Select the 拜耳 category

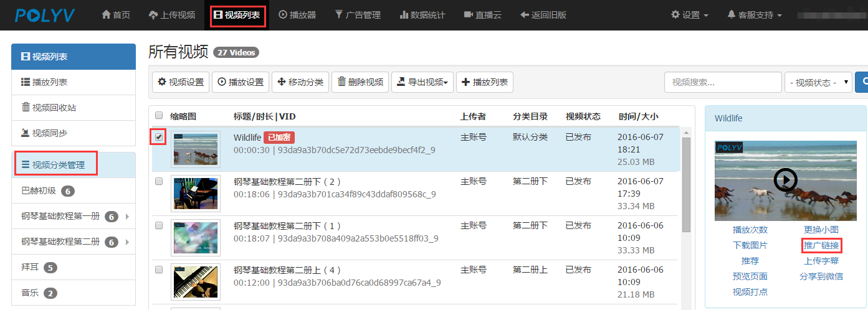tap(74, 268)
